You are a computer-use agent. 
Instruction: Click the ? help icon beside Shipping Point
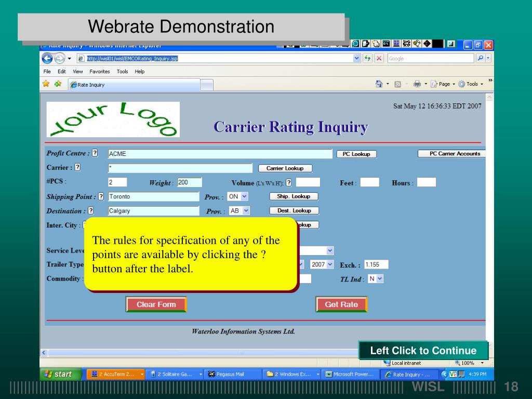[x=101, y=196]
